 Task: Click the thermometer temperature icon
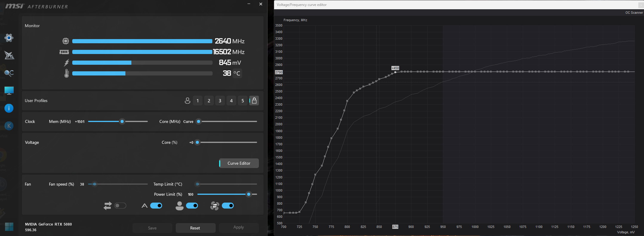pos(67,73)
